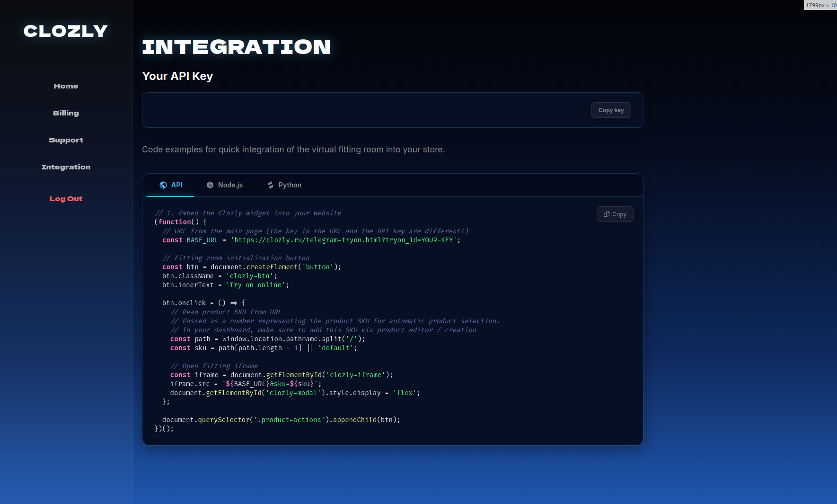Screen dimensions: 837x504
Task: Click the INTEGRATION page heading
Action: click(x=236, y=47)
